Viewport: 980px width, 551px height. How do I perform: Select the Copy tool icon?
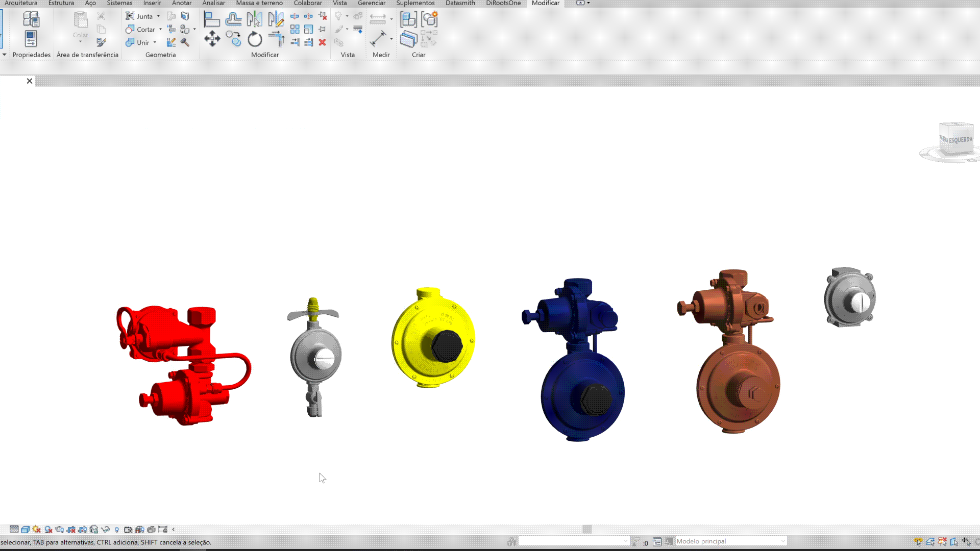(233, 39)
